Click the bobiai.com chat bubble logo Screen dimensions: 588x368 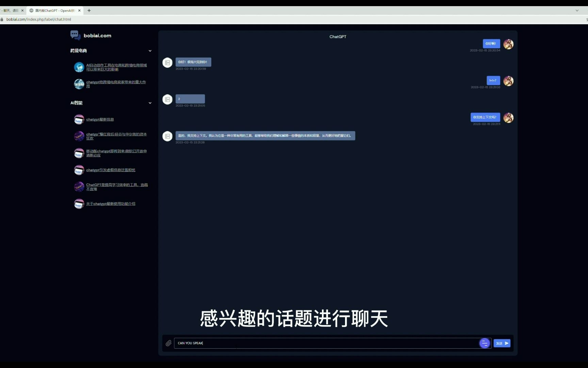tap(75, 35)
